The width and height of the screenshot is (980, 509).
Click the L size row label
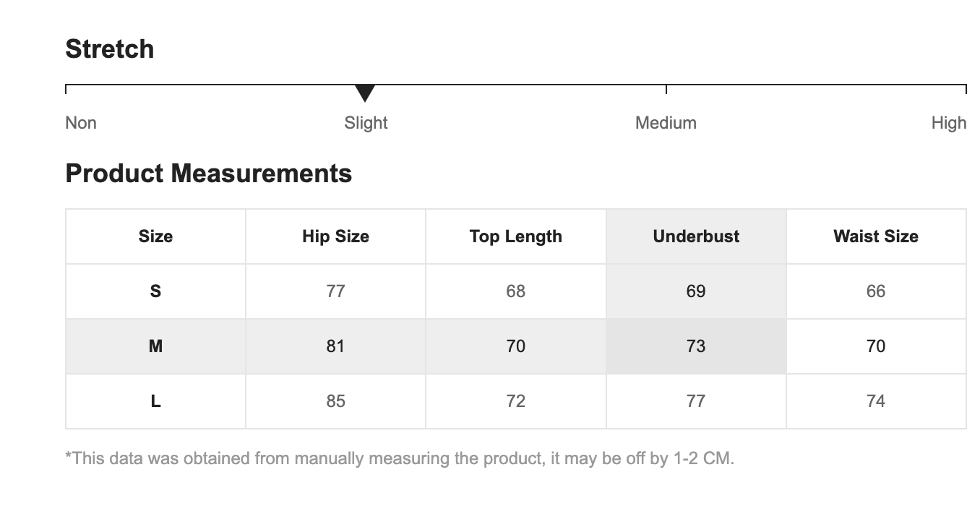pos(155,401)
